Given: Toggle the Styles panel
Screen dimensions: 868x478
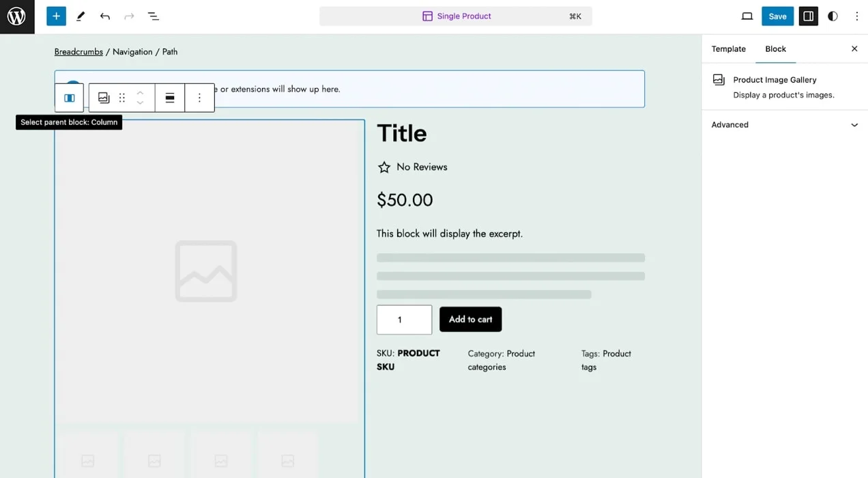Looking at the screenshot, I should 833,16.
